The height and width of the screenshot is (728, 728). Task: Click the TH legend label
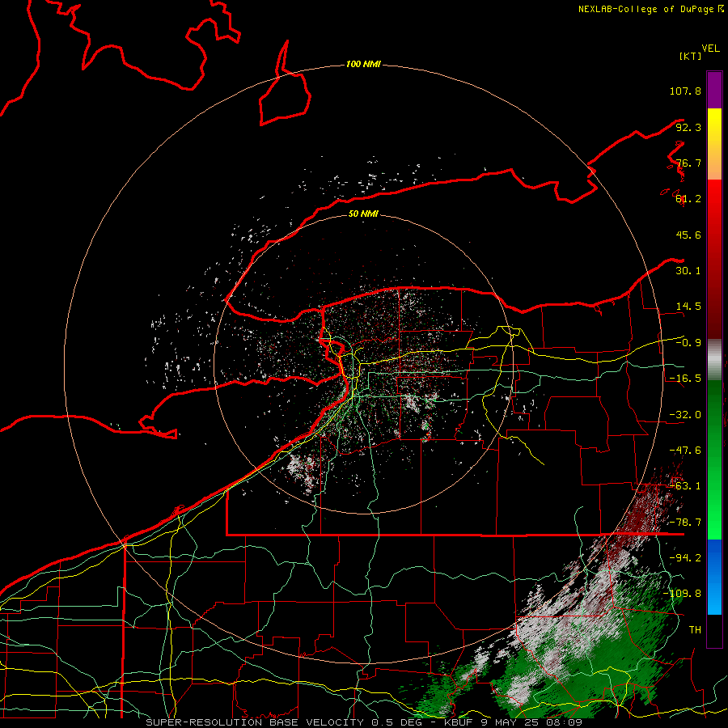(695, 630)
